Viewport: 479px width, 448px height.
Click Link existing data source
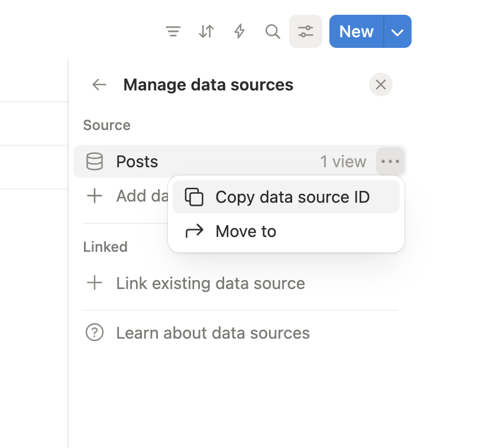[211, 283]
